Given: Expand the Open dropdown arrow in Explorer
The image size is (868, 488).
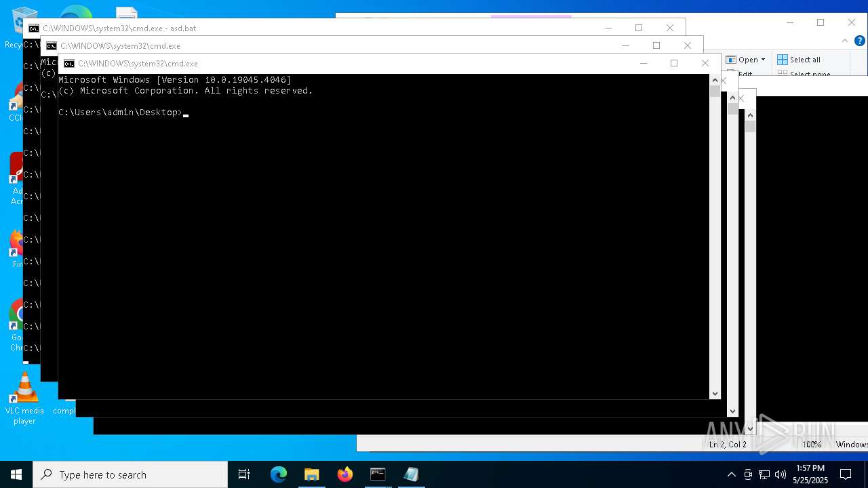Looking at the screenshot, I should (763, 60).
